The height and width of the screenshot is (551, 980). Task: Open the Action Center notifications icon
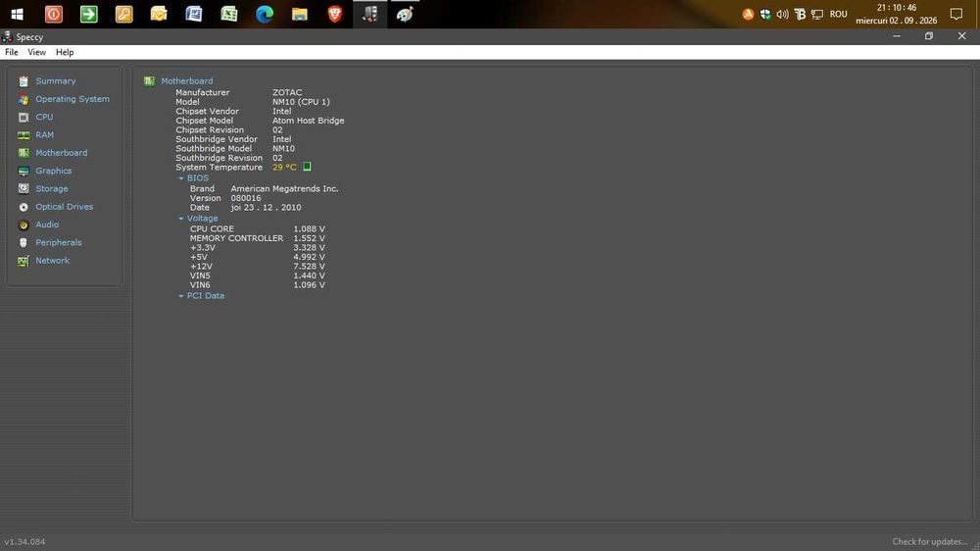click(x=956, y=14)
